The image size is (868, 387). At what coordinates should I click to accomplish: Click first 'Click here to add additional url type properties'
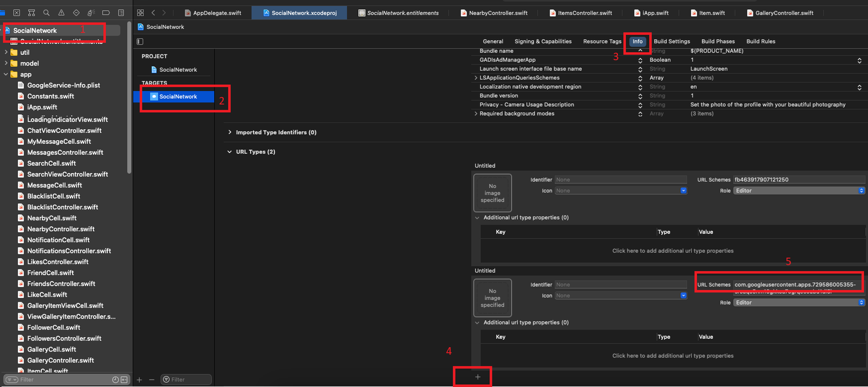click(x=673, y=251)
